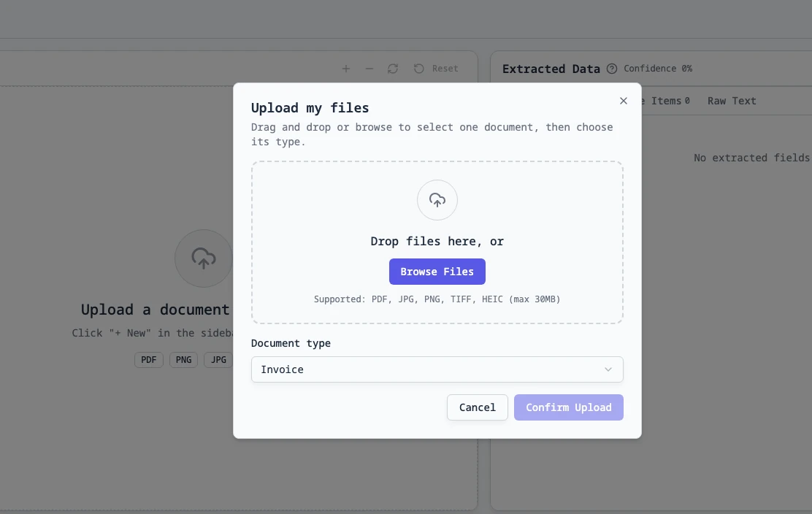812x514 pixels.
Task: Click the zoom in plus icon
Action: (346, 69)
